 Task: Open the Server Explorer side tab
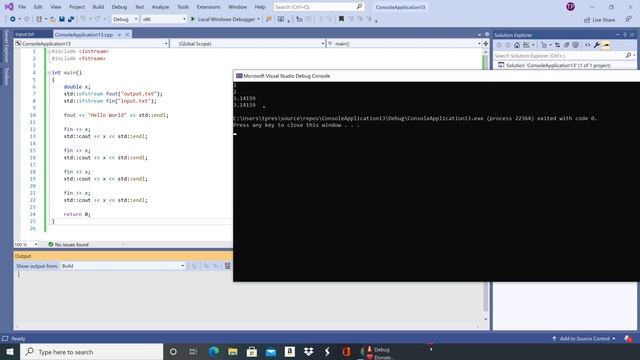tap(6, 46)
